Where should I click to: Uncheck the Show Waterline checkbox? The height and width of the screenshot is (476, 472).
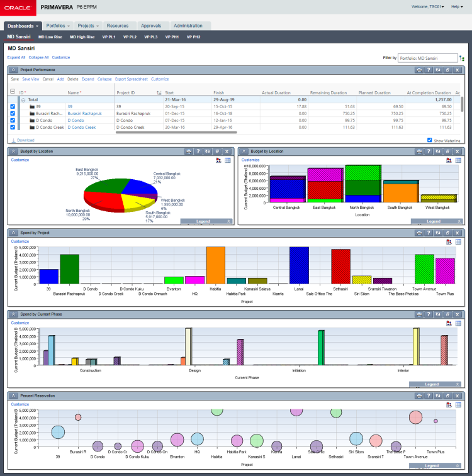(x=430, y=140)
